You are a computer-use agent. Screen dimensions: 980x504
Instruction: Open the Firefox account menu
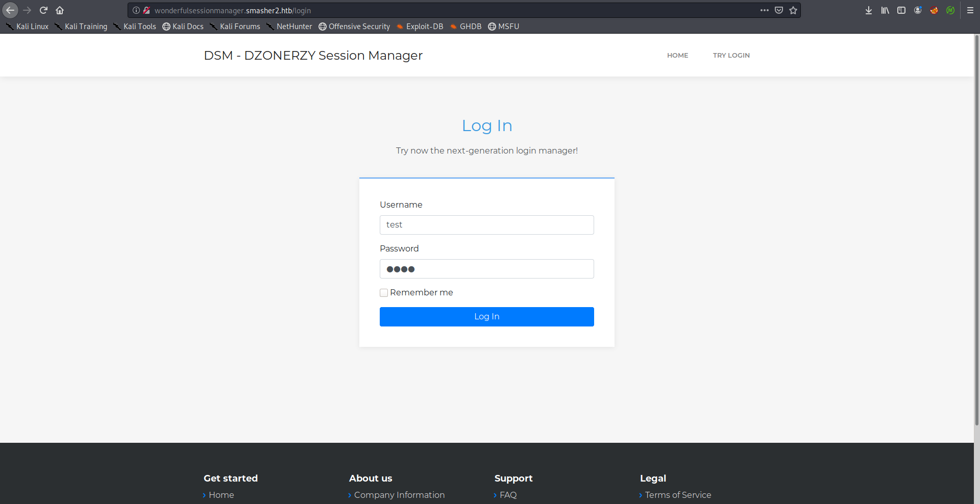[x=918, y=10]
